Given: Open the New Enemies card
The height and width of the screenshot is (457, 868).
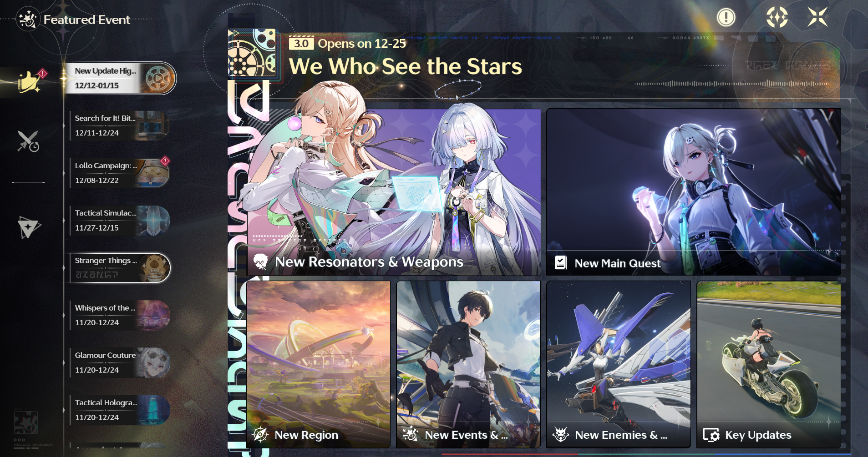Looking at the screenshot, I should coord(619,364).
